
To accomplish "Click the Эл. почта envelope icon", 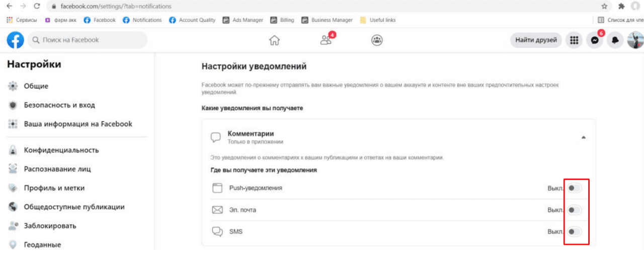I will click(217, 210).
